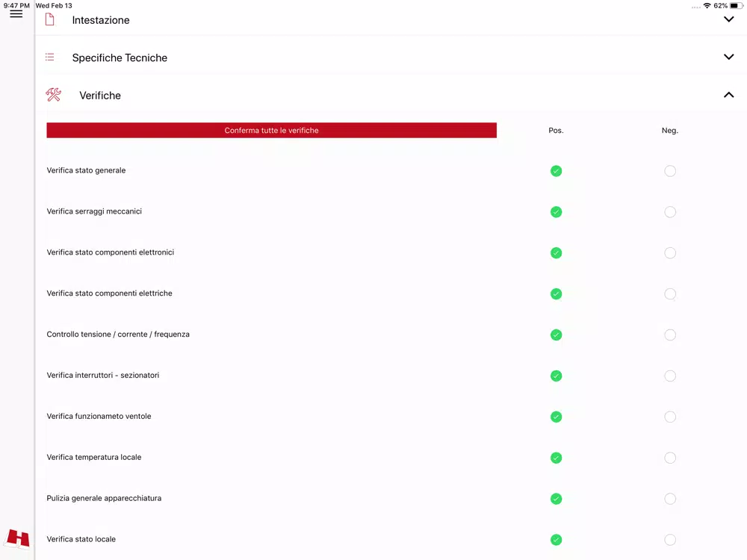Image resolution: width=747 pixels, height=560 pixels.
Task: Select positive for Verifica stato generale
Action: (556, 171)
